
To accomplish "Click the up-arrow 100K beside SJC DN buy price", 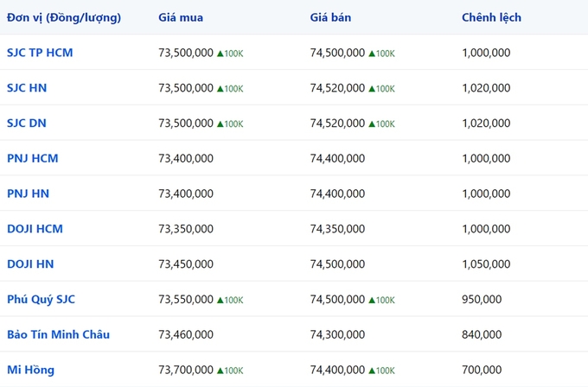I will click(x=230, y=124).
